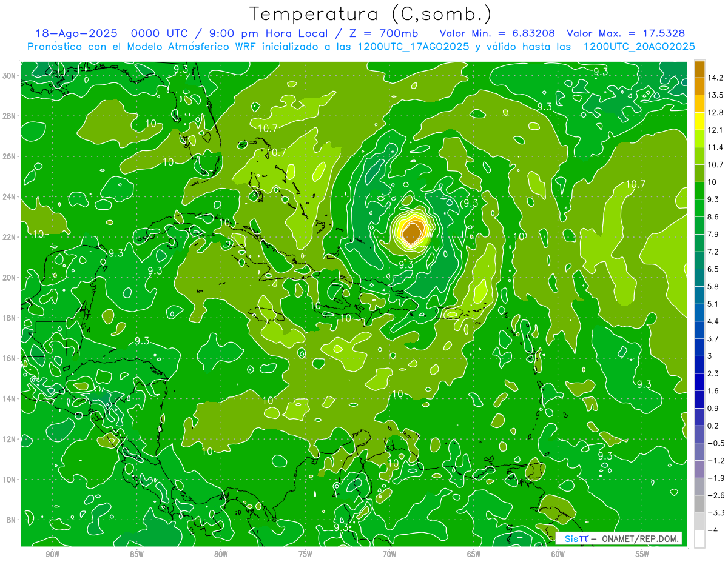The width and height of the screenshot is (728, 562).
Task: Click the orange swatch between 14.2 and 13.5
Action: pos(699,87)
